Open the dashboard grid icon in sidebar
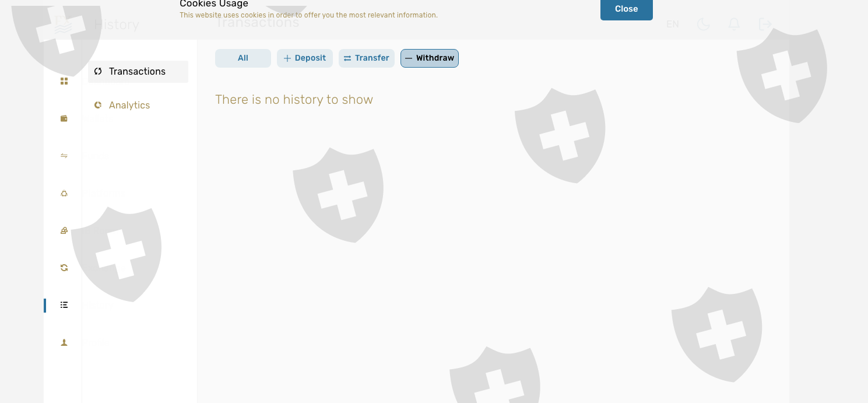 (x=64, y=81)
